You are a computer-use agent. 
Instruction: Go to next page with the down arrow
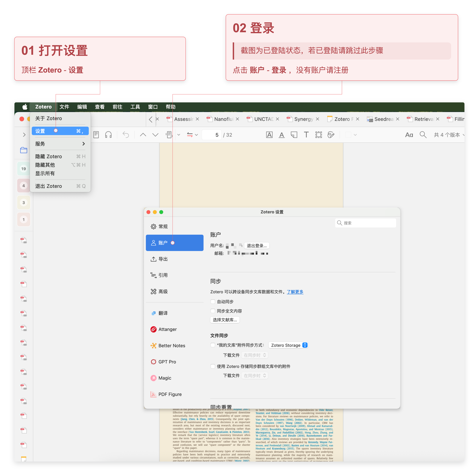tap(155, 135)
